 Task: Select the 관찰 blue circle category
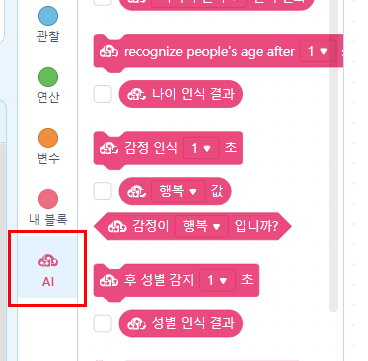click(x=48, y=25)
